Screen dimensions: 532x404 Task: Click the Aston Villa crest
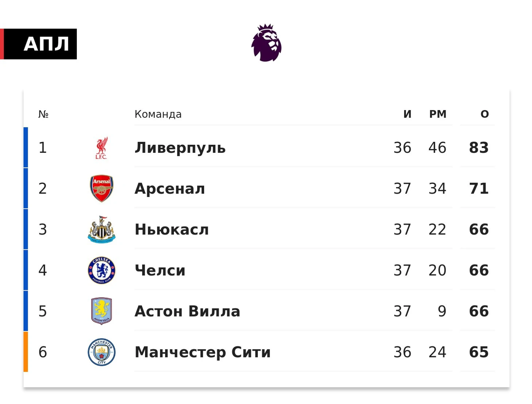click(102, 311)
